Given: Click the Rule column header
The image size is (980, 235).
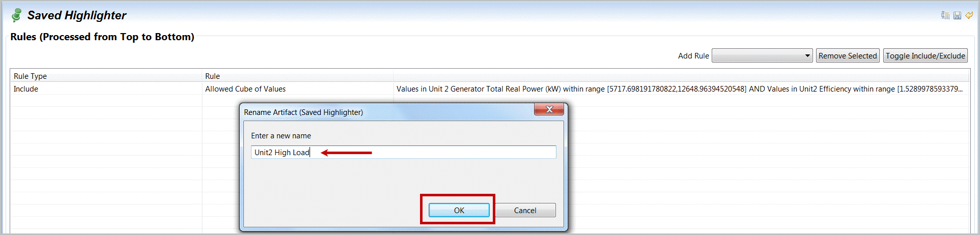Looking at the screenshot, I should point(213,76).
